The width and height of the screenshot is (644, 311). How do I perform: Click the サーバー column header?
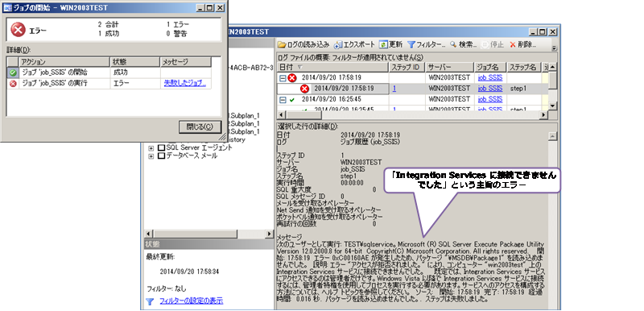coord(450,67)
